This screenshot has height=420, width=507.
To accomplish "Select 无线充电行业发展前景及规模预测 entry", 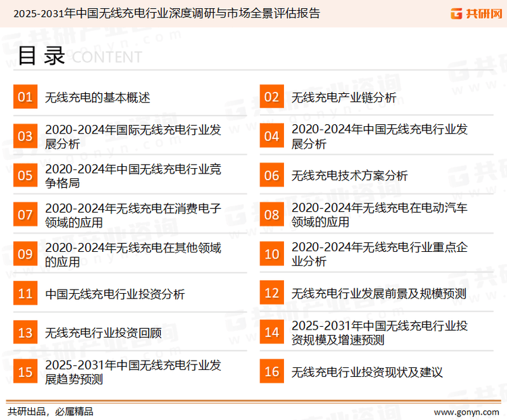I will (x=379, y=294).
